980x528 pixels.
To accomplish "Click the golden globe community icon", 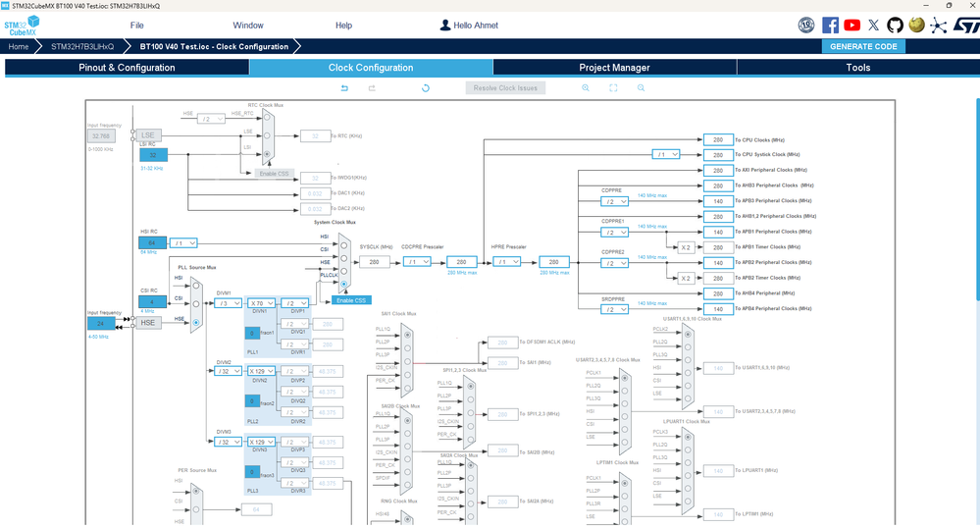I will click(x=916, y=25).
